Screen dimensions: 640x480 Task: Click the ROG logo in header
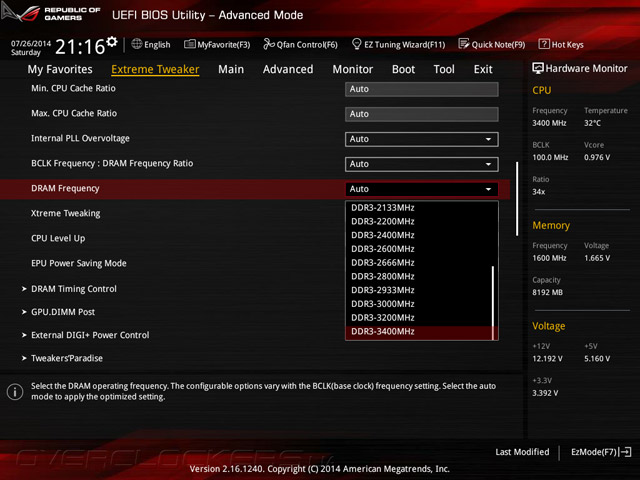coord(20,12)
